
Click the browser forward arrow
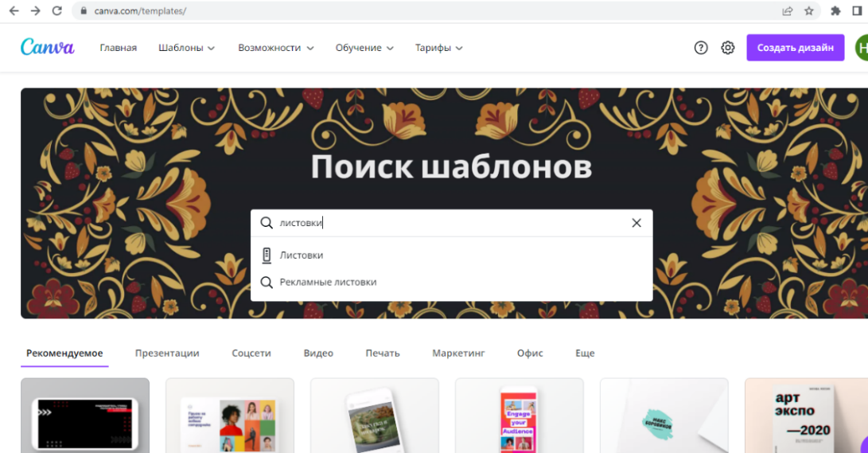(36, 10)
